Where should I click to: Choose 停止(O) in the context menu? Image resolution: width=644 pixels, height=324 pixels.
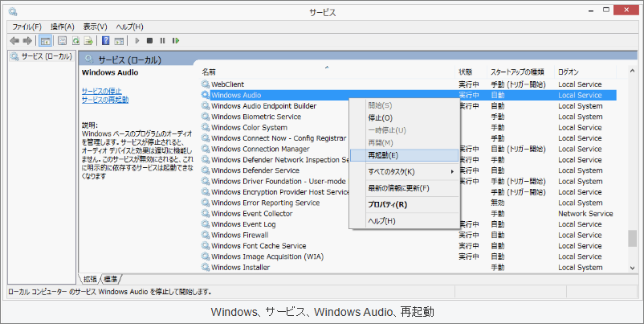[404, 118]
